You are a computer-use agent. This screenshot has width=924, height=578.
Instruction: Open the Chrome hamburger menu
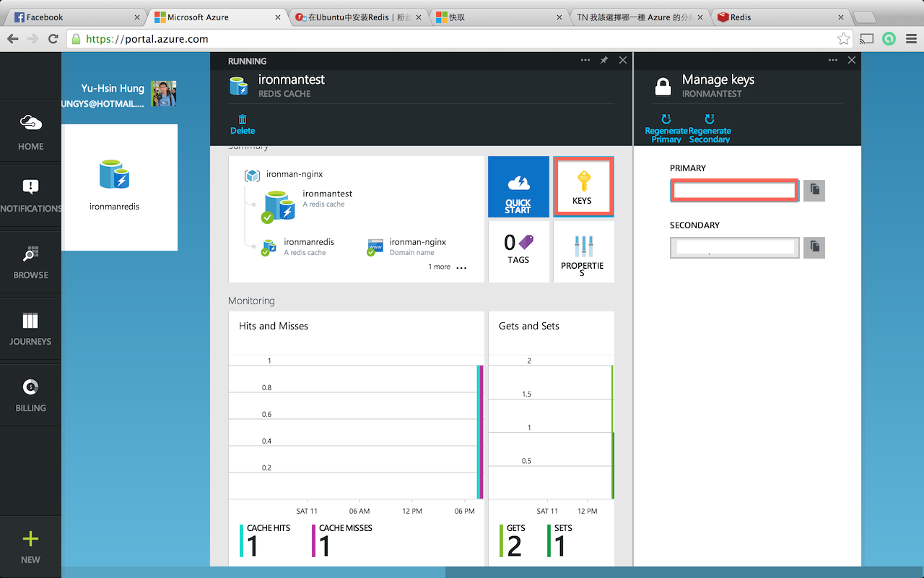[911, 39]
